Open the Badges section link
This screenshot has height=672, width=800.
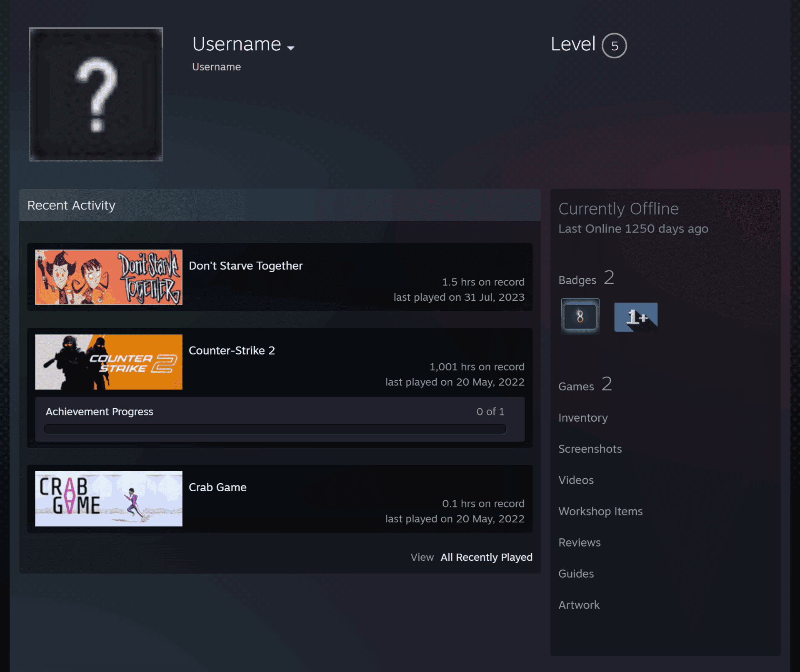[x=586, y=278]
